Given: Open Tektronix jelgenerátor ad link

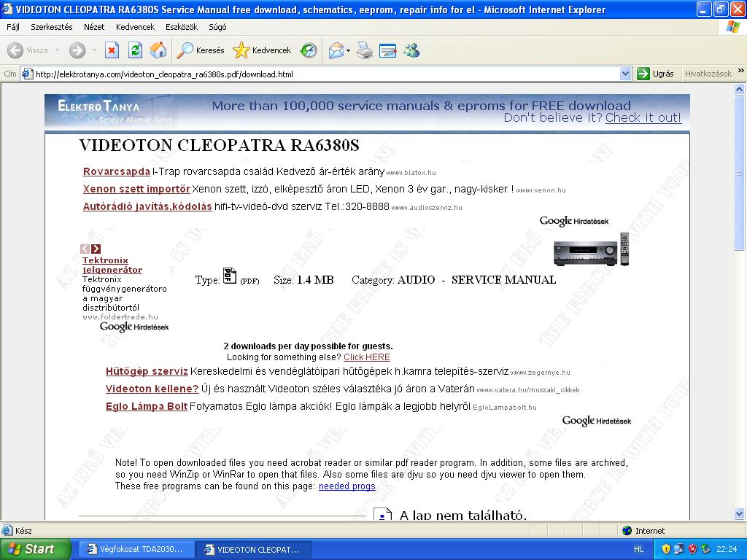Looking at the screenshot, I should [112, 265].
